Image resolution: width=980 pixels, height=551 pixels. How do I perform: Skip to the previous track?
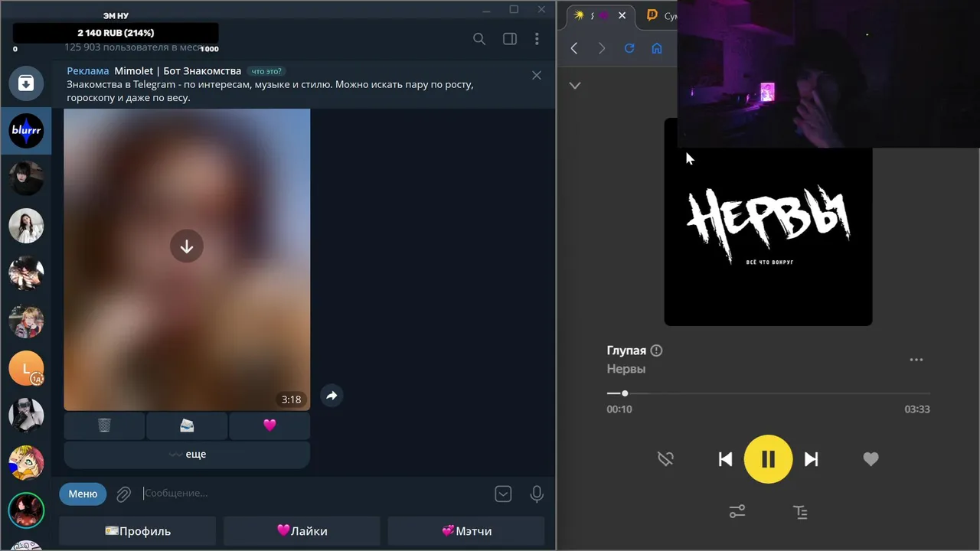click(725, 459)
